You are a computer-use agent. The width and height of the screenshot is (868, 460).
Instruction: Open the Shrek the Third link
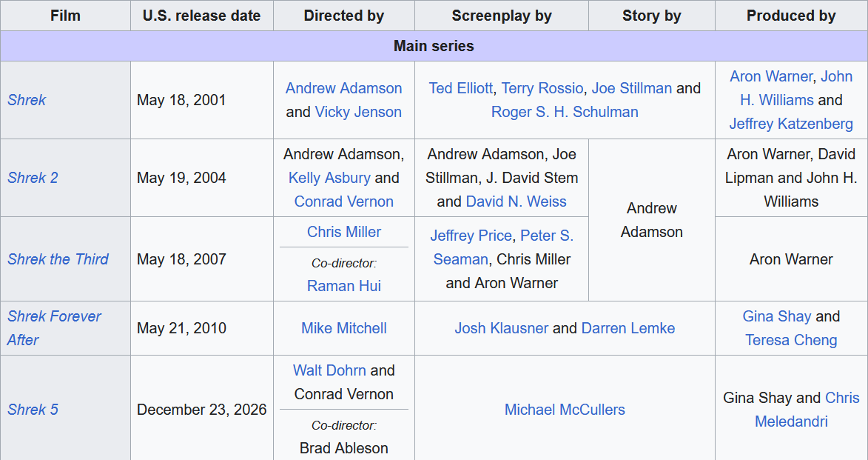[58, 259]
